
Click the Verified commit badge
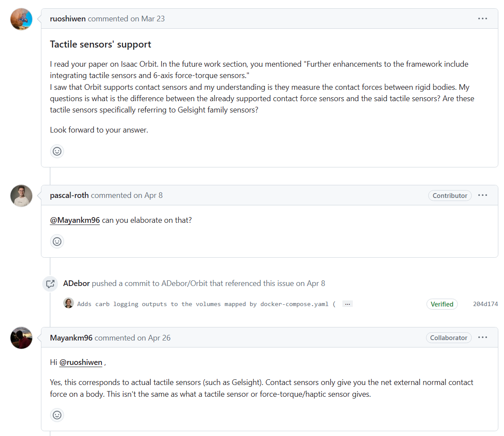(x=442, y=304)
